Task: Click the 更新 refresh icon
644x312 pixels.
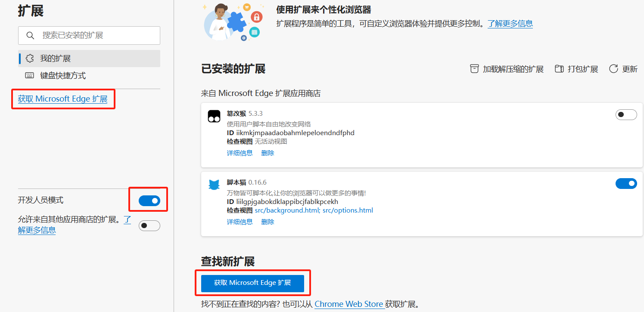Action: tap(613, 69)
